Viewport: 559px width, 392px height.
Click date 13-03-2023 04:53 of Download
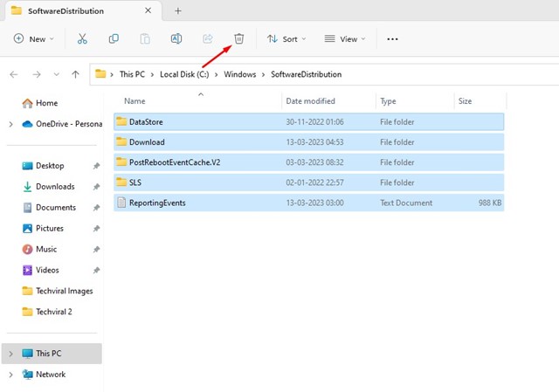[x=314, y=142]
